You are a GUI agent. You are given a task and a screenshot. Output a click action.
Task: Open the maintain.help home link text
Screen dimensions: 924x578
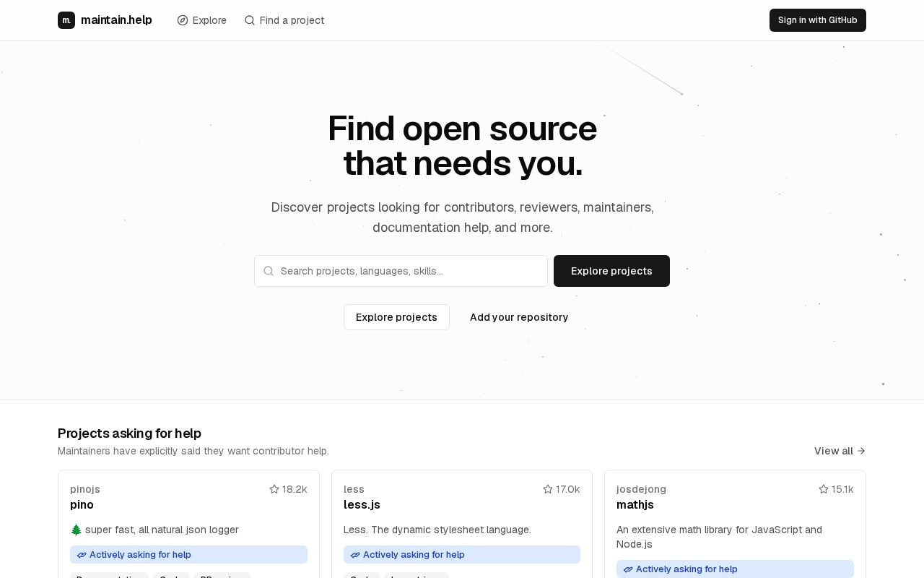116,20
